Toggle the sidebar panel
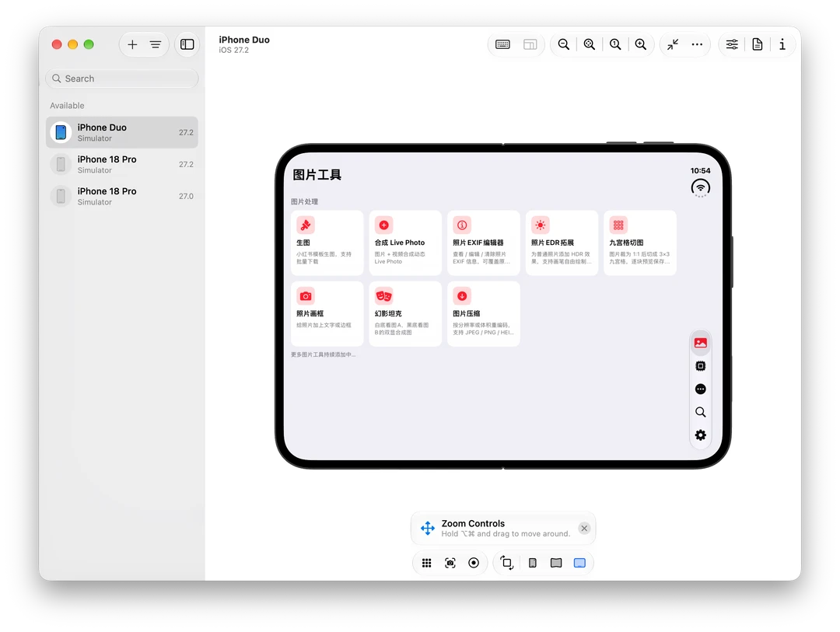 pyautogui.click(x=187, y=44)
